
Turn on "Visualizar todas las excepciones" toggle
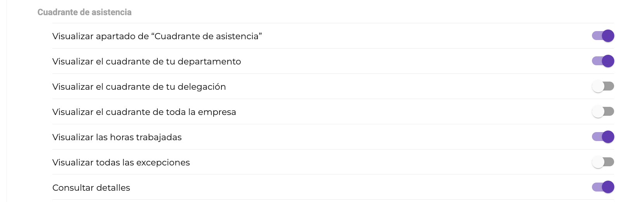click(x=603, y=162)
